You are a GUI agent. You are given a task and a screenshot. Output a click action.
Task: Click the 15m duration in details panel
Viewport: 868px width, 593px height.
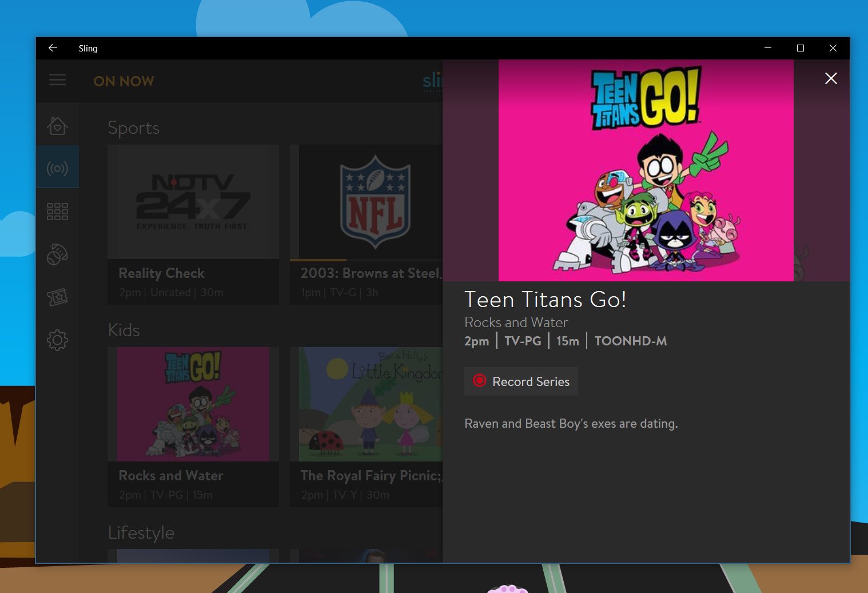click(568, 341)
